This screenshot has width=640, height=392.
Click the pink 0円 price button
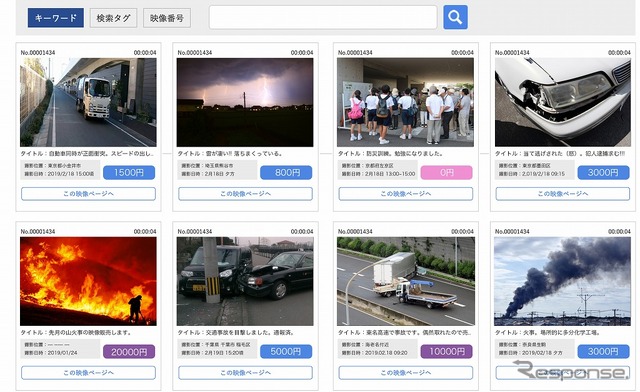(447, 173)
